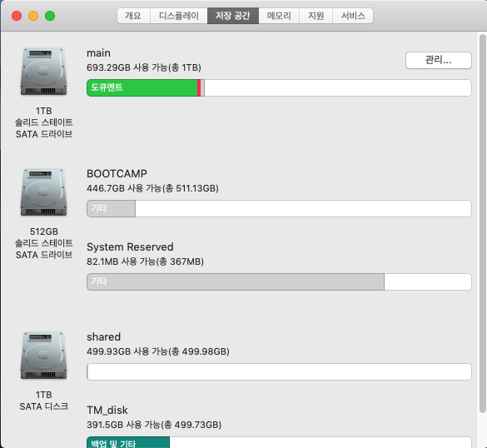This screenshot has height=448, width=487.
Task: Click the main 1TB drive icon
Action: tap(44, 72)
